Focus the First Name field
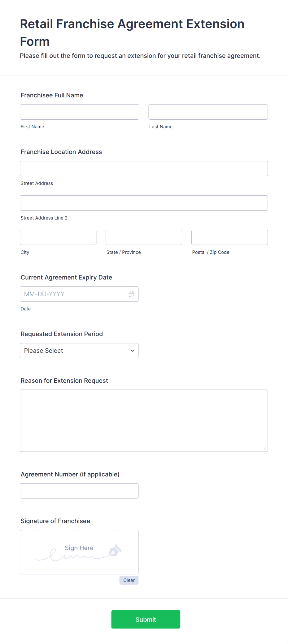Image resolution: width=288 pixels, height=644 pixels. pyautogui.click(x=80, y=112)
